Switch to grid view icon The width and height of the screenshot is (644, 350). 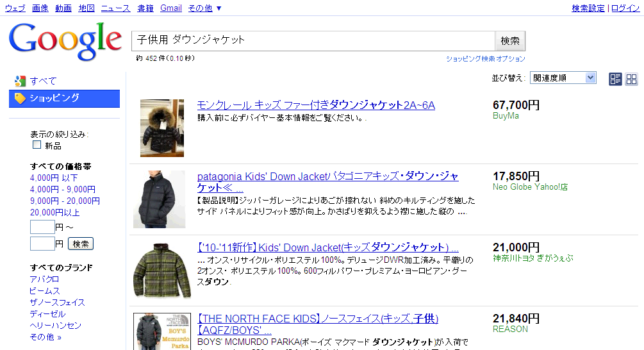click(x=631, y=79)
